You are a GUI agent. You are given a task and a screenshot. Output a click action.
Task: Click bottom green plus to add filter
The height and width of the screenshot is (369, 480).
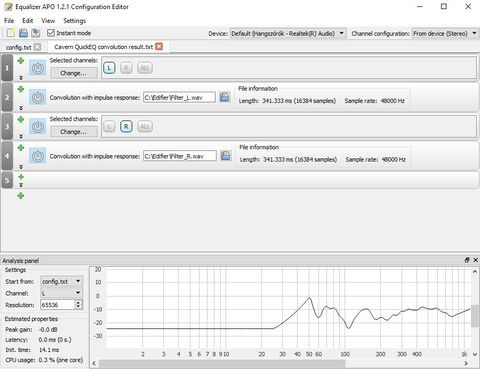21,196
